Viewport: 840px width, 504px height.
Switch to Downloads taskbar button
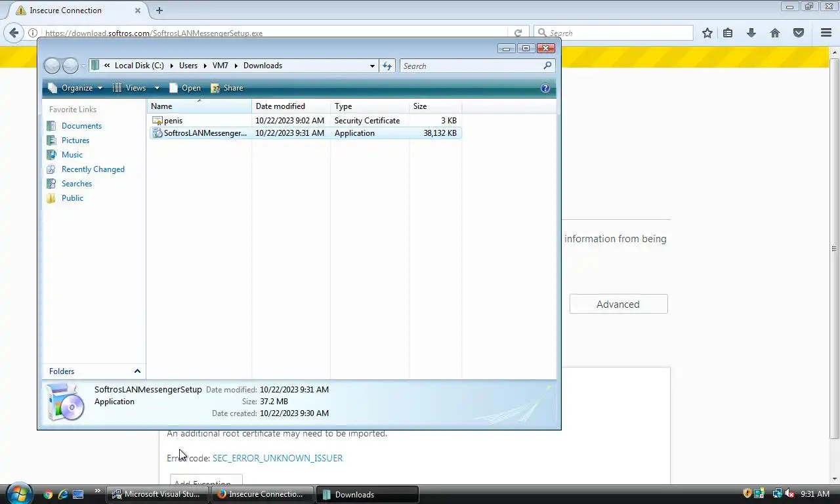pos(367,494)
